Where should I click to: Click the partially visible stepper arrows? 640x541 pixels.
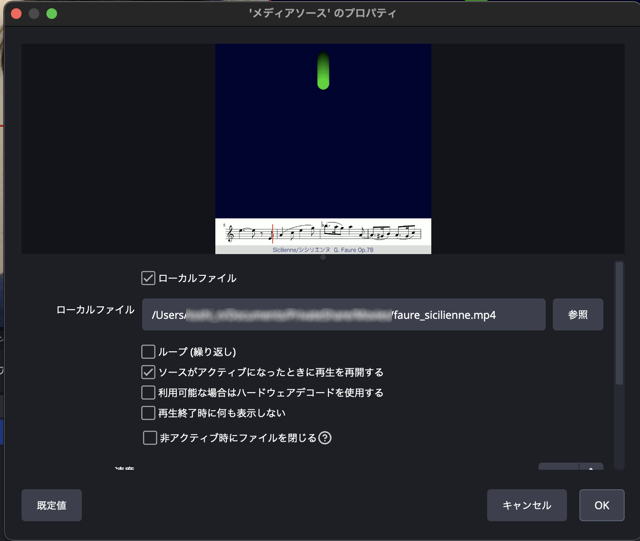coord(592,468)
